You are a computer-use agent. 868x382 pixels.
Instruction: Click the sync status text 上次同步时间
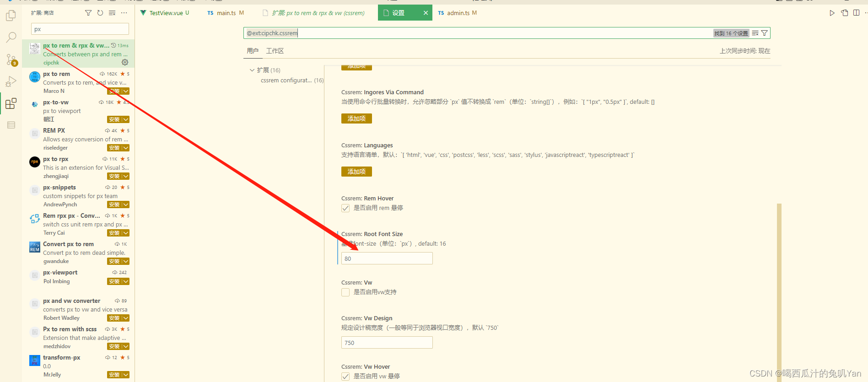click(745, 51)
